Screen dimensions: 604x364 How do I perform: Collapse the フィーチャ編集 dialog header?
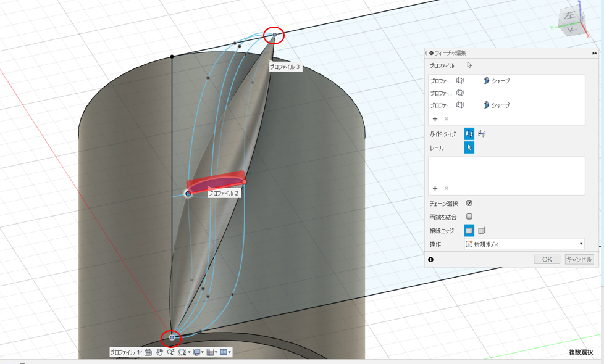(x=432, y=53)
